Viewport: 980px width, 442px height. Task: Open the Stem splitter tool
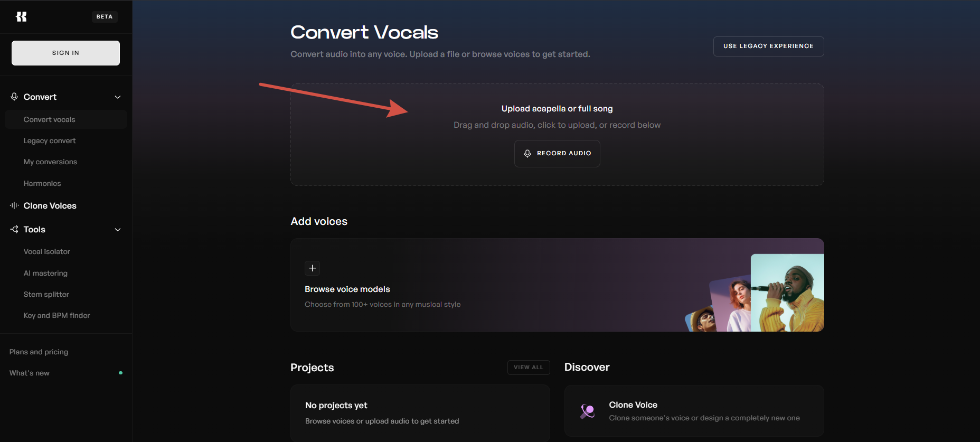click(x=46, y=294)
